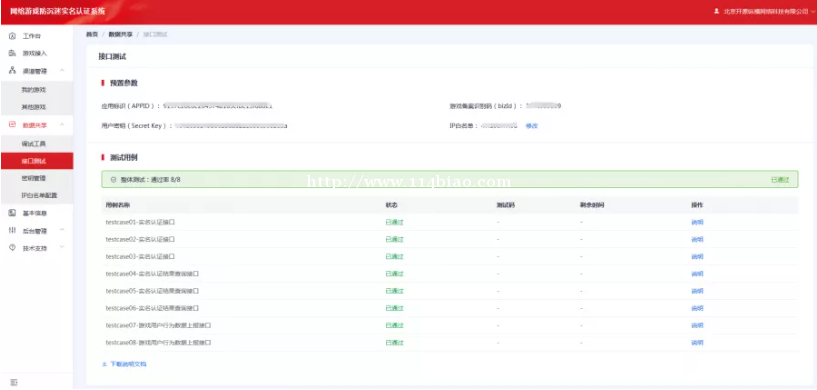
Task: Go to 首页 via the breadcrumb
Action: 92,34
